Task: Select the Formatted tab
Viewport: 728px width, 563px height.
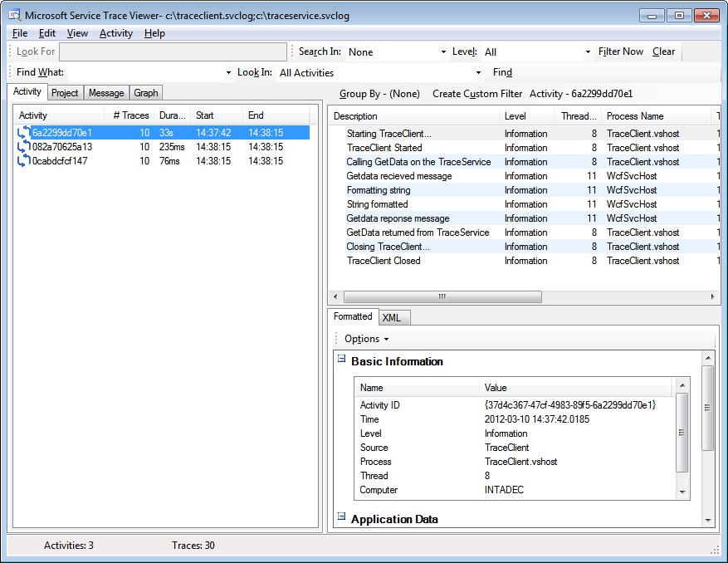Action: click(x=353, y=316)
